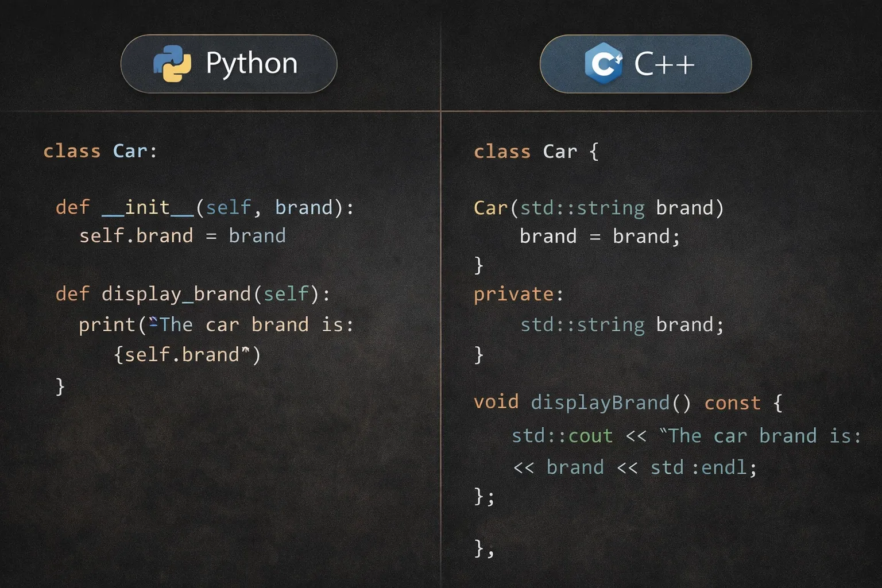Viewport: 882px width, 588px height.
Task: Click the 'std::cout' token
Action: tap(561, 436)
